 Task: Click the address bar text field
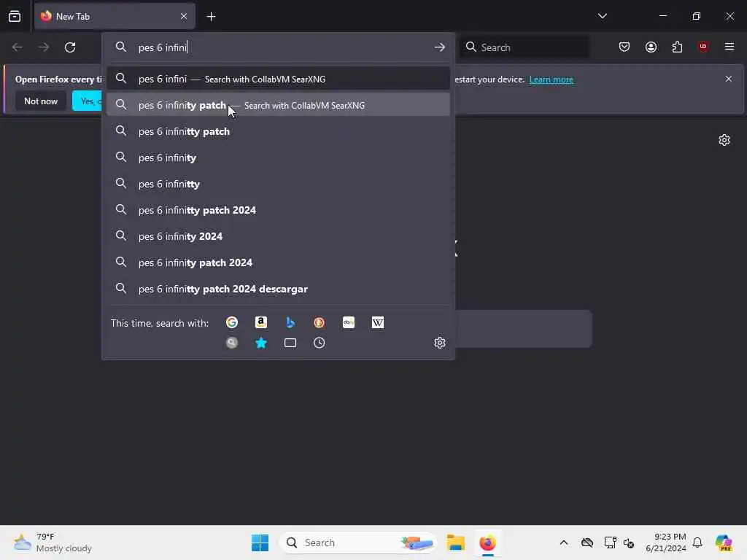click(x=281, y=47)
